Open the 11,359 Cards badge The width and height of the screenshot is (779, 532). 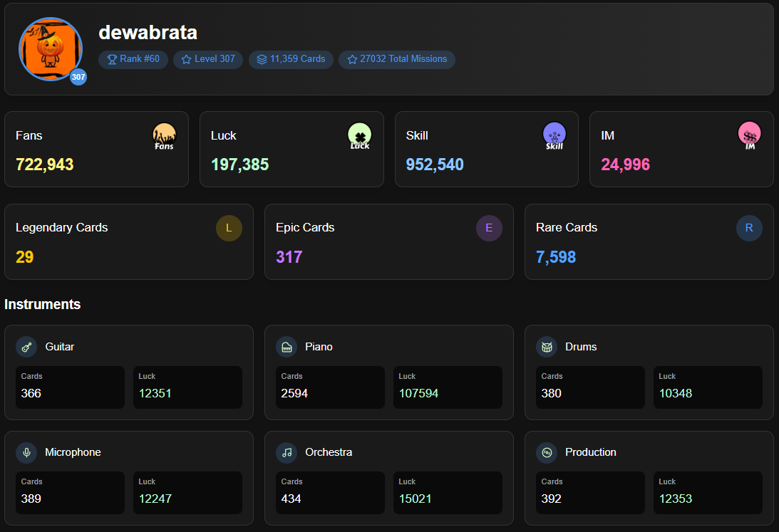(x=291, y=59)
